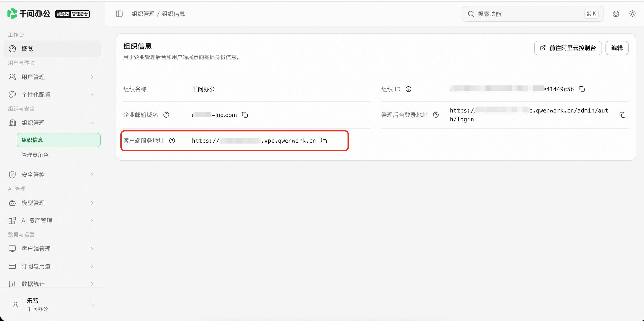Screen dimensions: 644x321
Task: Select the 组织信息 submenu item
Action: [59, 140]
